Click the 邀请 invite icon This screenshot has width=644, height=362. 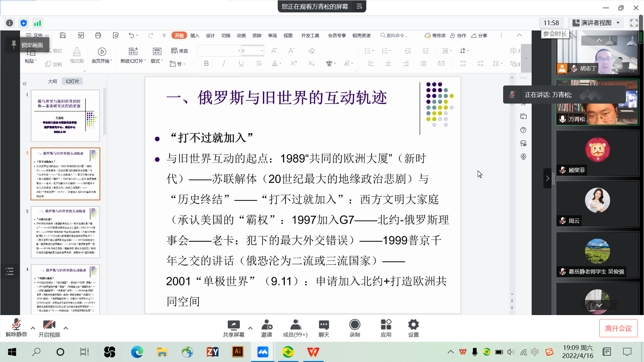(267, 325)
